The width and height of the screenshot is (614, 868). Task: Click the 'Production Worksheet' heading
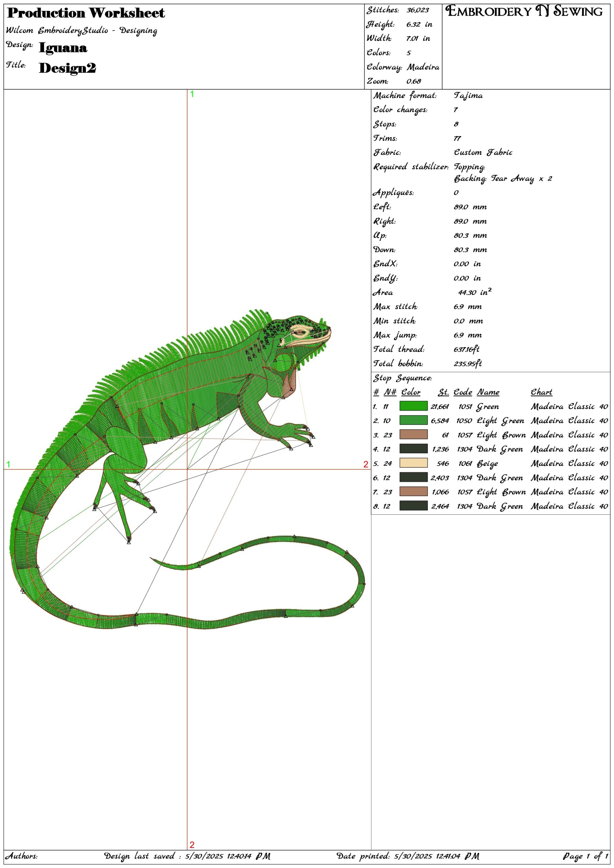point(86,13)
